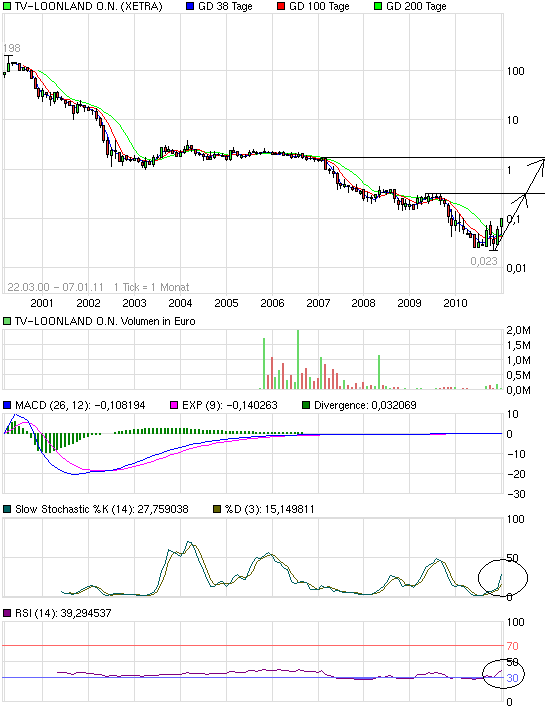Click the Slow Stochastic %K legend swatch

[x=7, y=509]
